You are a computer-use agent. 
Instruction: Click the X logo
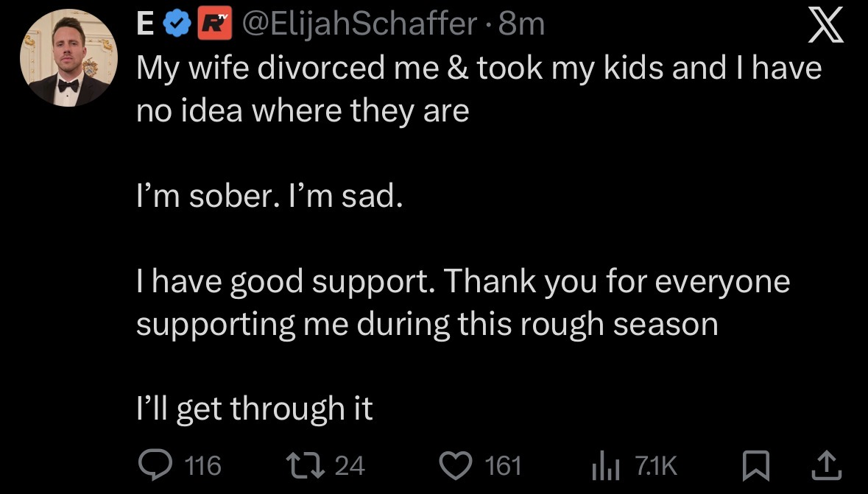click(825, 26)
